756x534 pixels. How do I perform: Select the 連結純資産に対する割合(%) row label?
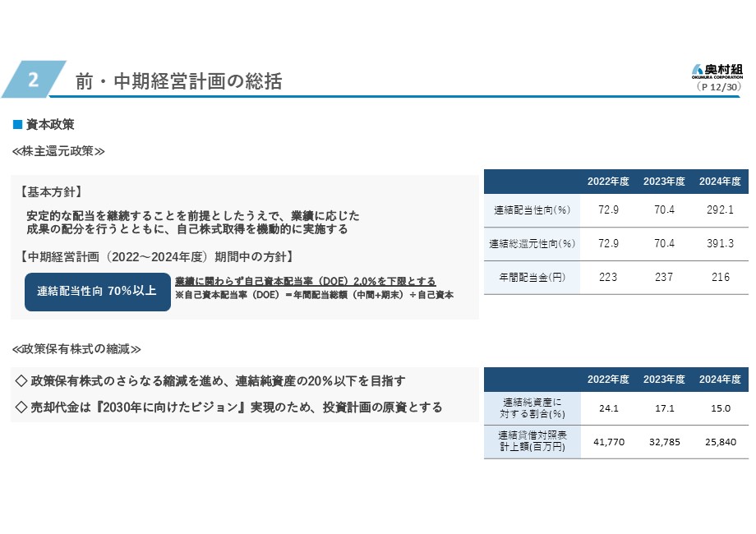tap(532, 408)
